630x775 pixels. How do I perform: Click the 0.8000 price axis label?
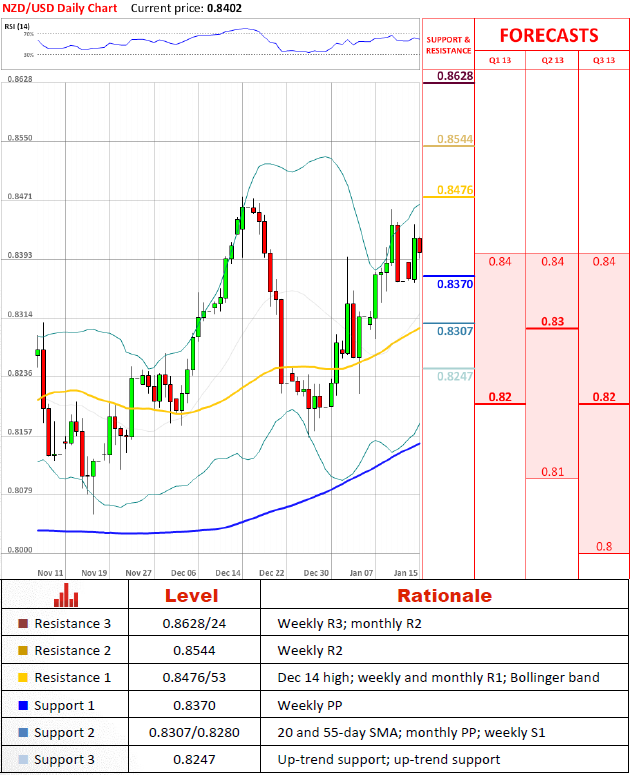(20, 550)
